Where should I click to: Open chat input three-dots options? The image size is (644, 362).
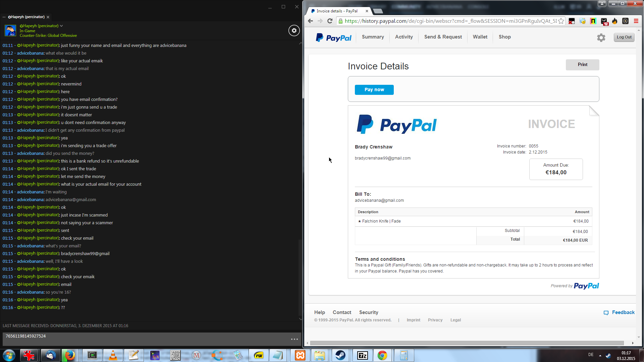(x=294, y=339)
